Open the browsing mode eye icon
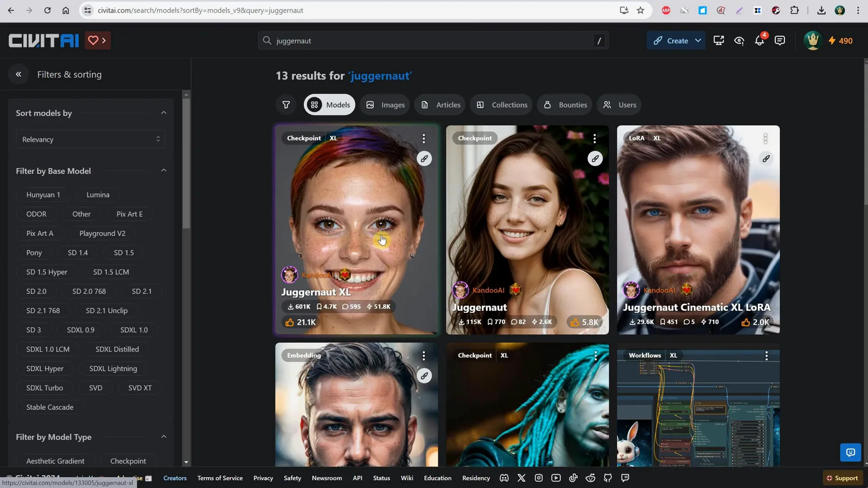868x488 pixels. coord(739,41)
